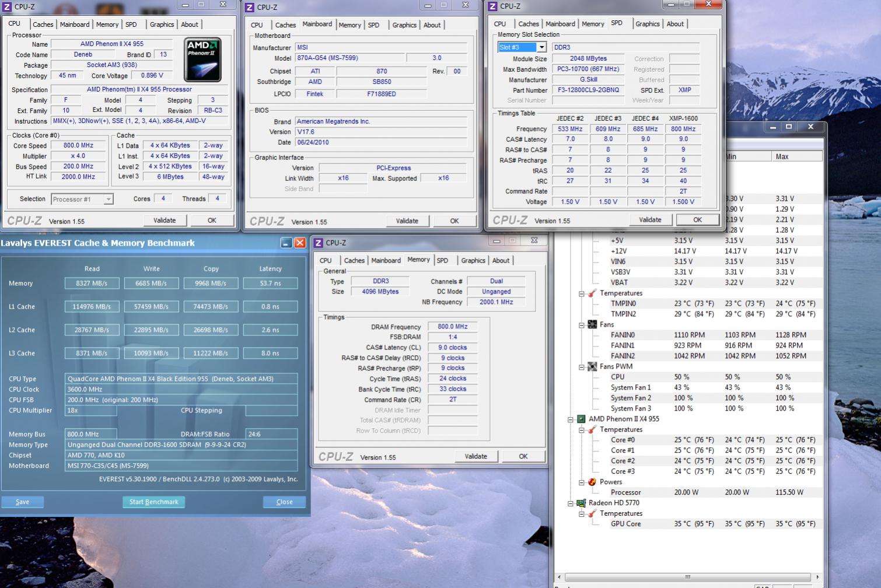The width and height of the screenshot is (881, 588).
Task: Click the Core Speed 800.0 MHz field
Action: coord(78,145)
